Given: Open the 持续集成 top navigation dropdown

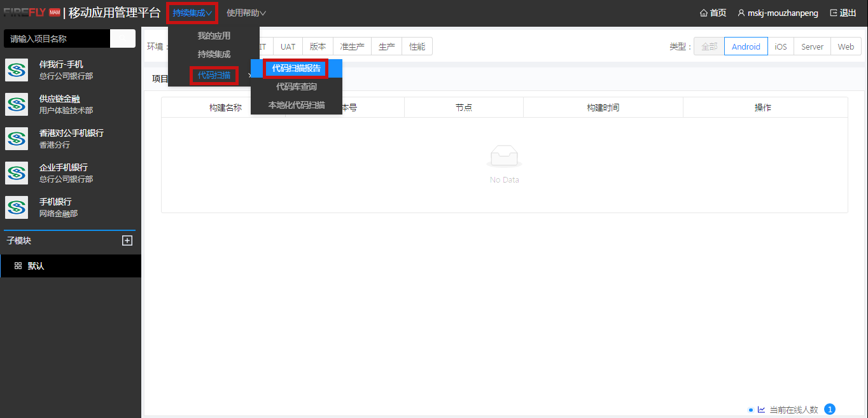Looking at the screenshot, I should [192, 13].
